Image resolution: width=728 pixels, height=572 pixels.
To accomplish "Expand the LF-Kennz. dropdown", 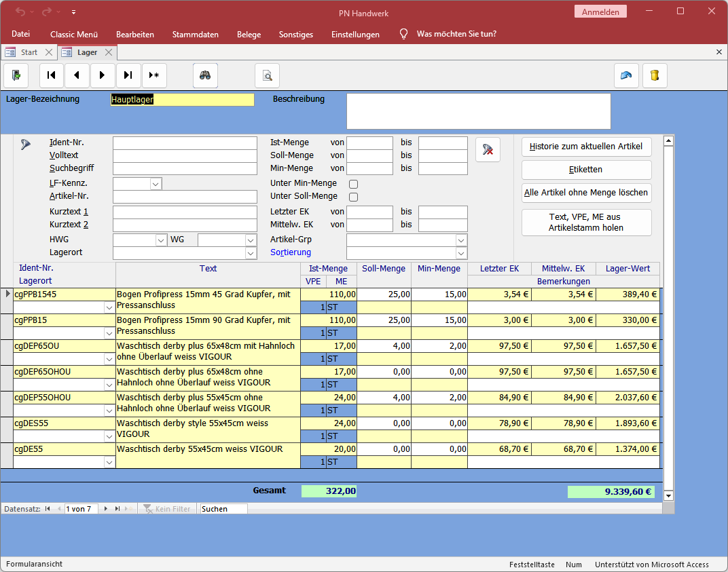I will tap(156, 184).
